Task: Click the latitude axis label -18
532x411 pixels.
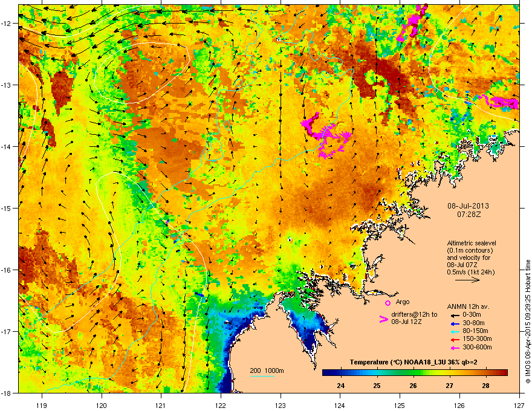Action: 7,393
